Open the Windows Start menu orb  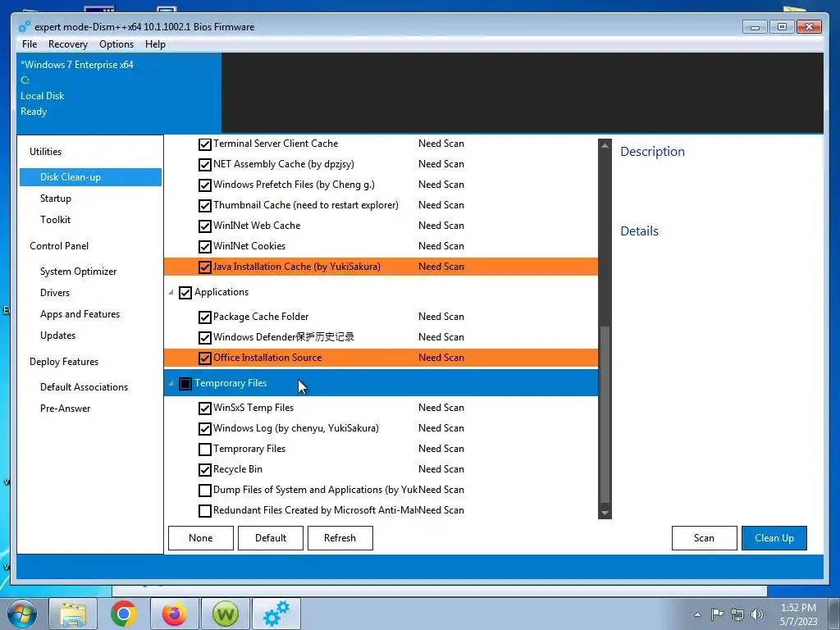tap(22, 614)
